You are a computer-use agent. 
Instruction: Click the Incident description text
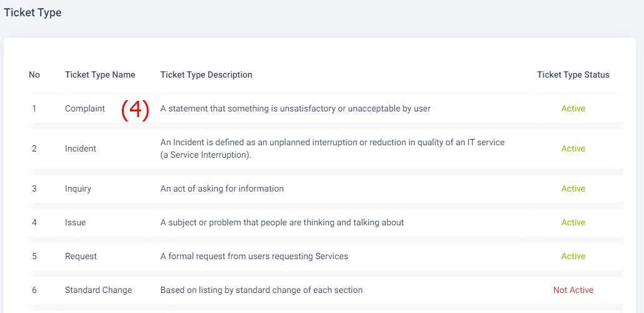[332, 149]
